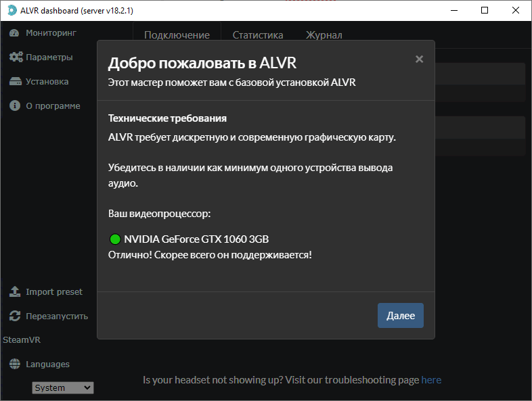Close the welcome wizard dialog

pos(420,59)
